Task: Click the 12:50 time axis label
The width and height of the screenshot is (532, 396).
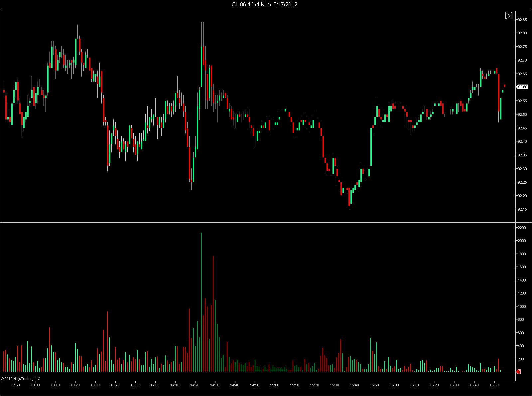Action: pos(15,385)
